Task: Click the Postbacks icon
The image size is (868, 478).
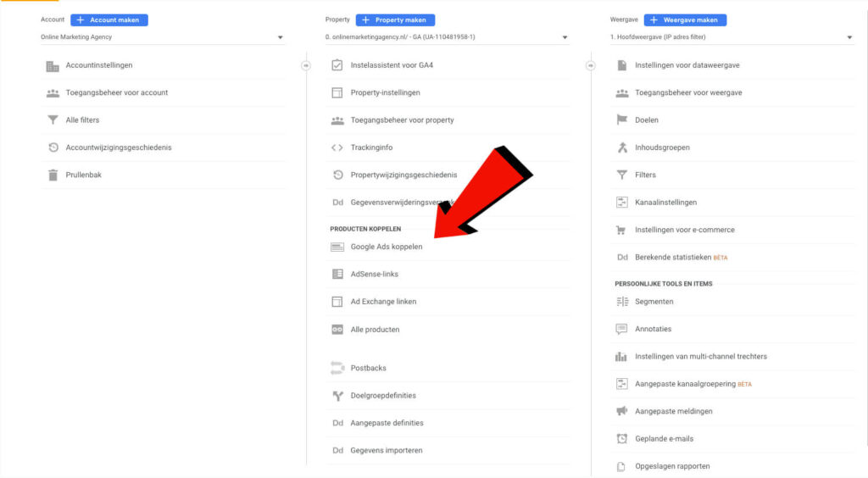Action: point(337,368)
